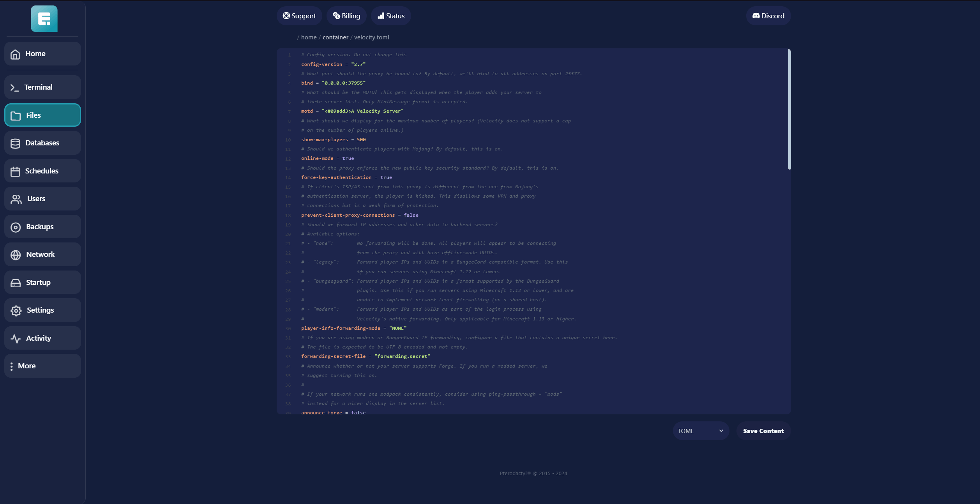Image resolution: width=980 pixels, height=504 pixels.
Task: Click the Save Content button
Action: coord(763,431)
